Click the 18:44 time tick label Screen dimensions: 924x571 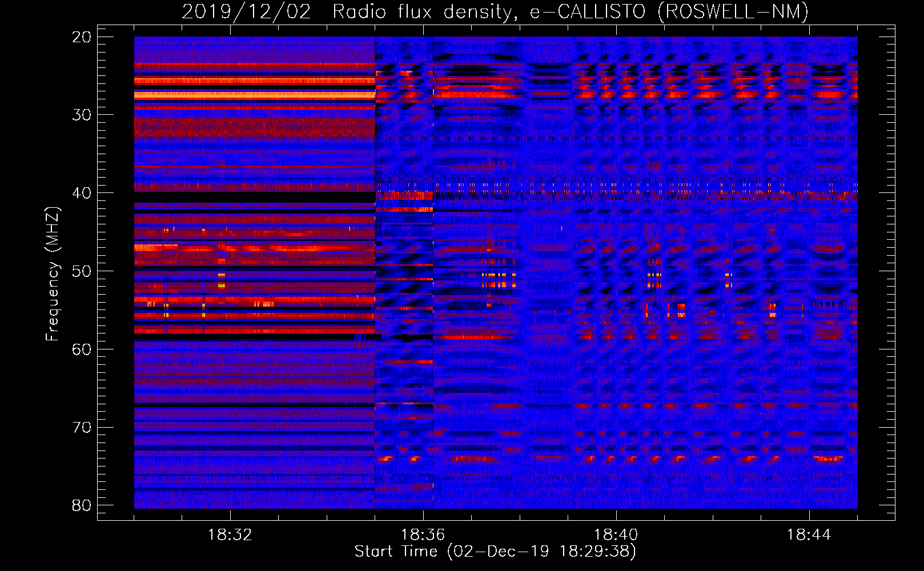pos(809,535)
